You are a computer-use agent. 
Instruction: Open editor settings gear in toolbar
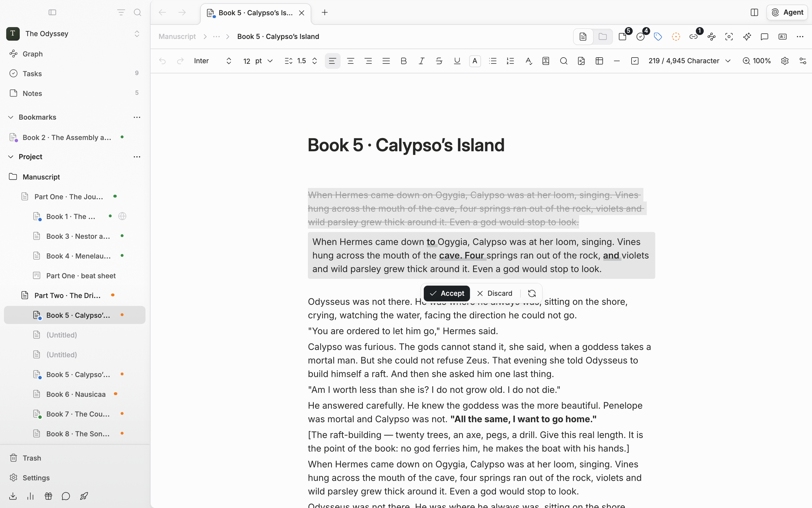coord(785,61)
